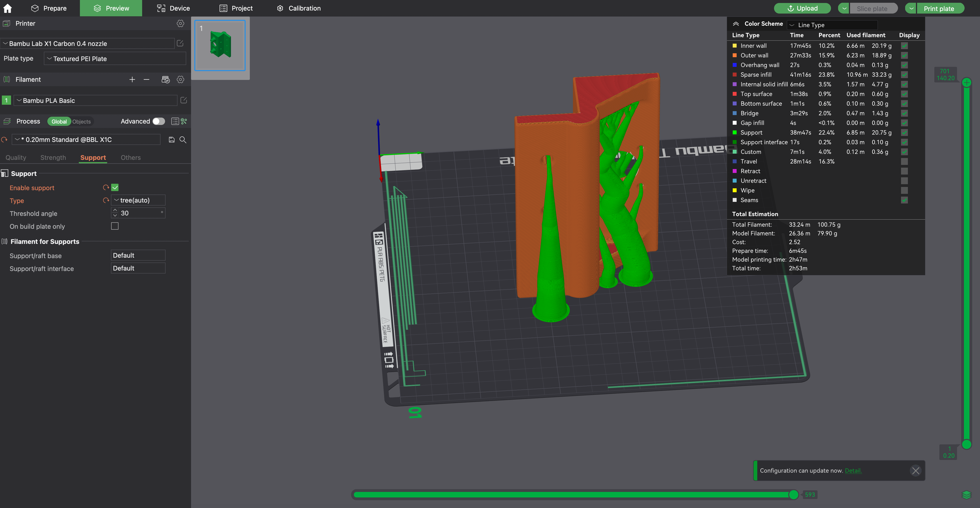Screen dimensions: 980x508
Task: Open Strength settings tab
Action: coord(53,158)
